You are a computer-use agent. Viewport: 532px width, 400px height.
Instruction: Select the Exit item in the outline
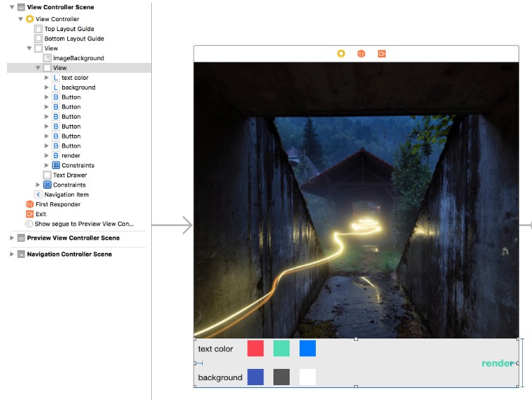(x=40, y=214)
